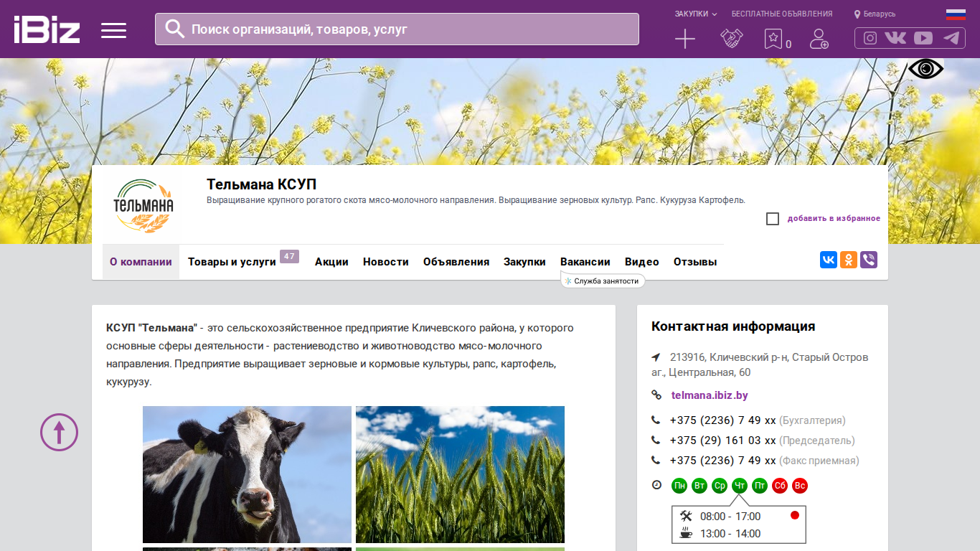Open iBiz Instagram page
This screenshot has width=980, height=551.
point(870,38)
